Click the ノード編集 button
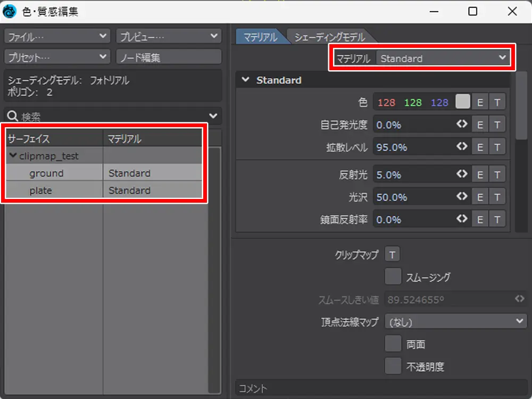Viewport: 532px width, 399px height. tap(168, 57)
